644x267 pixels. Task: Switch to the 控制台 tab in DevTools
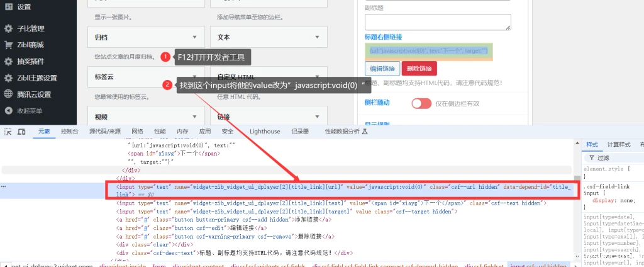[70, 132]
